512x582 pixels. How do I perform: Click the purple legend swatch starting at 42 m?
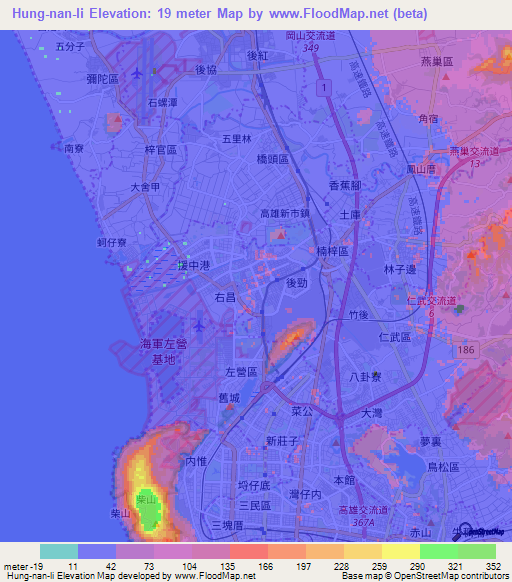click(135, 552)
